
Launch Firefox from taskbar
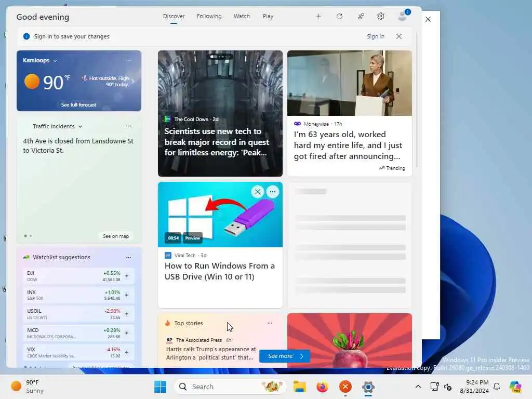coord(322,387)
